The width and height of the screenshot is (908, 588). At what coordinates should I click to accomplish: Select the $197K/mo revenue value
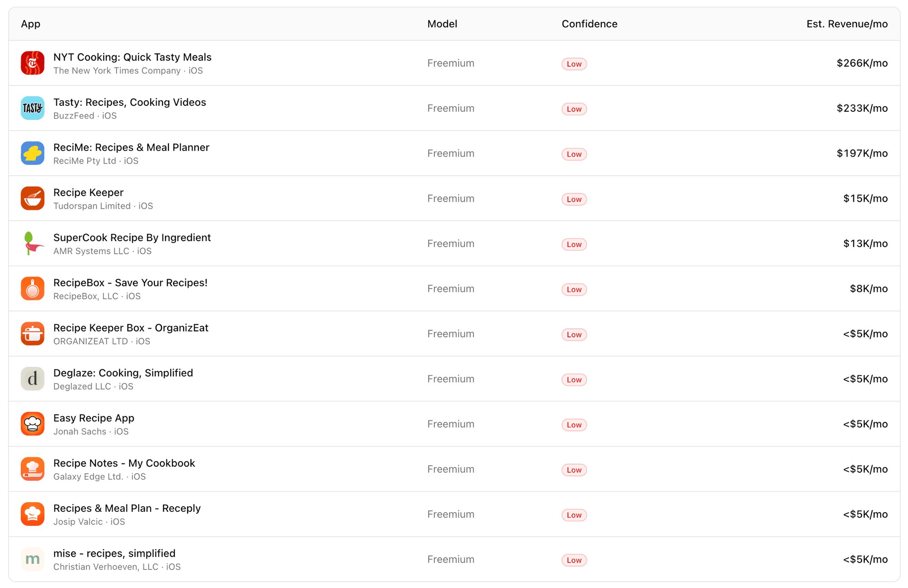point(862,153)
